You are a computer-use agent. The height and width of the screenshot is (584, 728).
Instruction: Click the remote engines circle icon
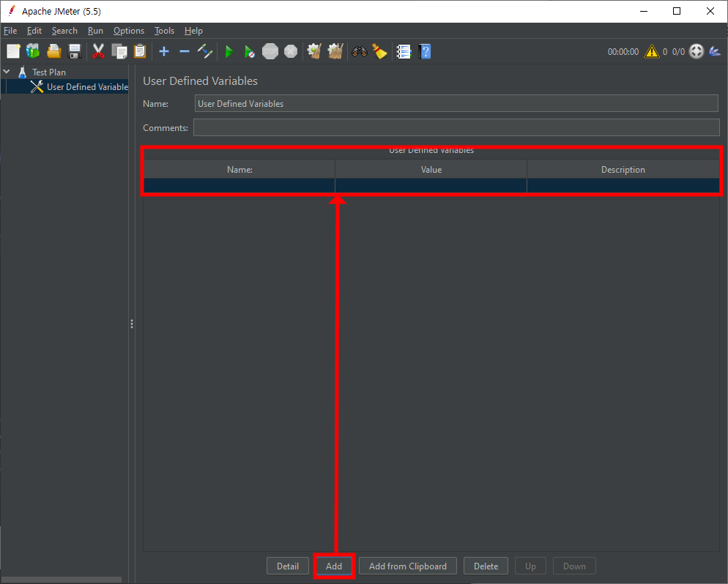697,51
